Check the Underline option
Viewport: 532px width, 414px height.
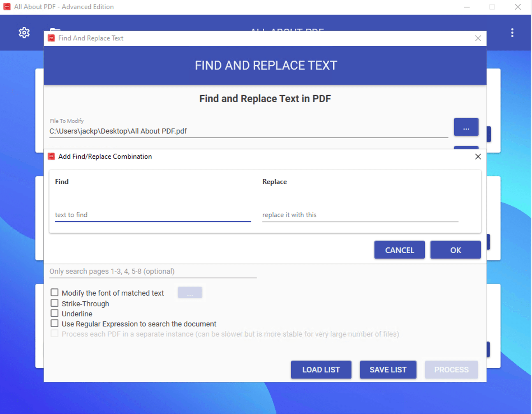click(x=54, y=313)
